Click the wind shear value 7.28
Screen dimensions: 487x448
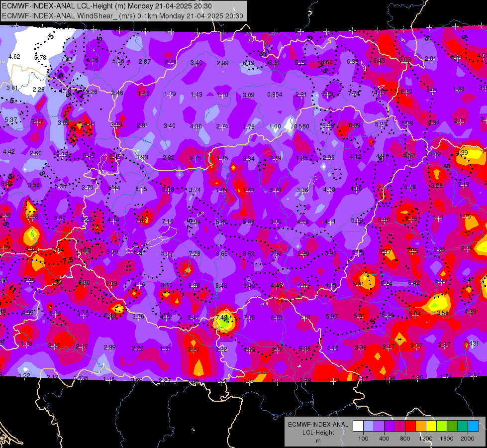coord(195,254)
